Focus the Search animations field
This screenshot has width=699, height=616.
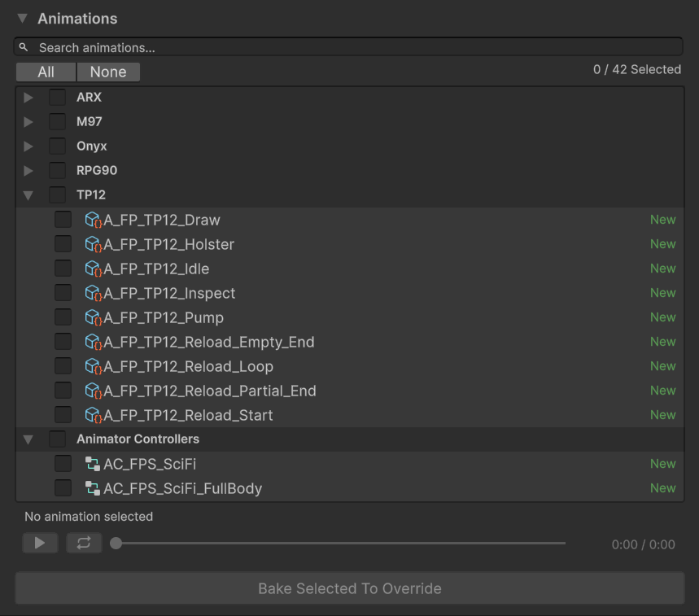(348, 47)
